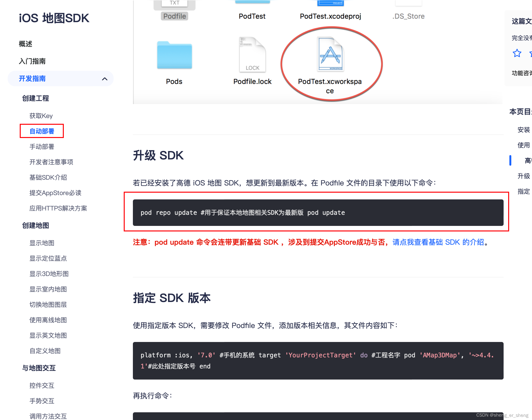Open 应用HTTPS解决方案 in the sidebar
Image resolution: width=532 pixels, height=420 pixels.
[58, 208]
